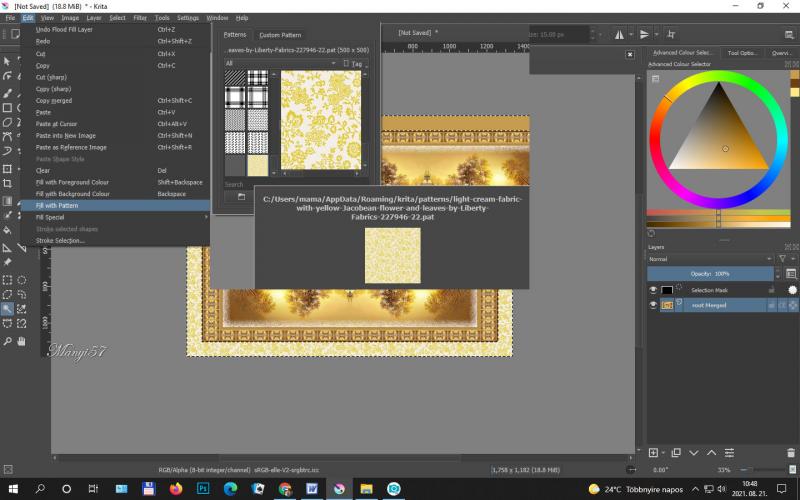Screen dimensions: 800x500
Task: Toggle visibility of root Merged layer
Action: [654, 305]
